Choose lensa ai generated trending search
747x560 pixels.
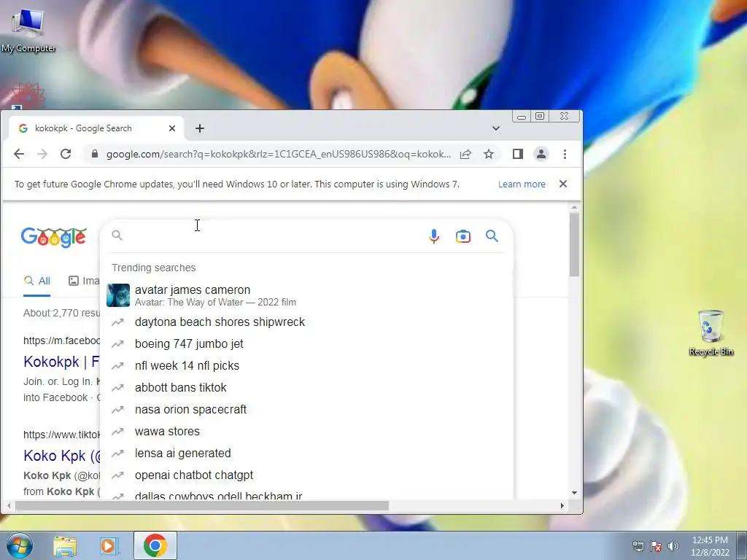click(x=307, y=454)
